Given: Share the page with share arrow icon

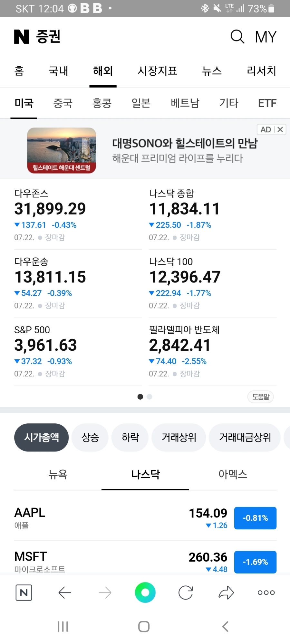Looking at the screenshot, I should pos(226,592).
